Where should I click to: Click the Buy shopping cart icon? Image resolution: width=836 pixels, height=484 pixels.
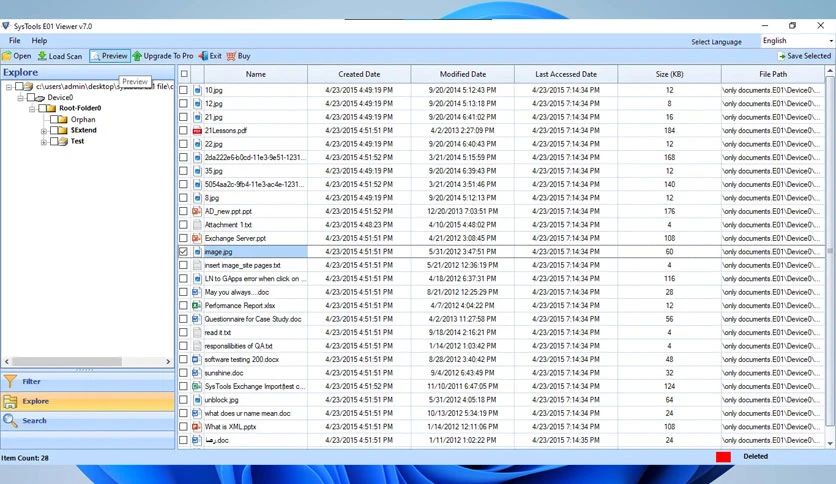point(231,56)
